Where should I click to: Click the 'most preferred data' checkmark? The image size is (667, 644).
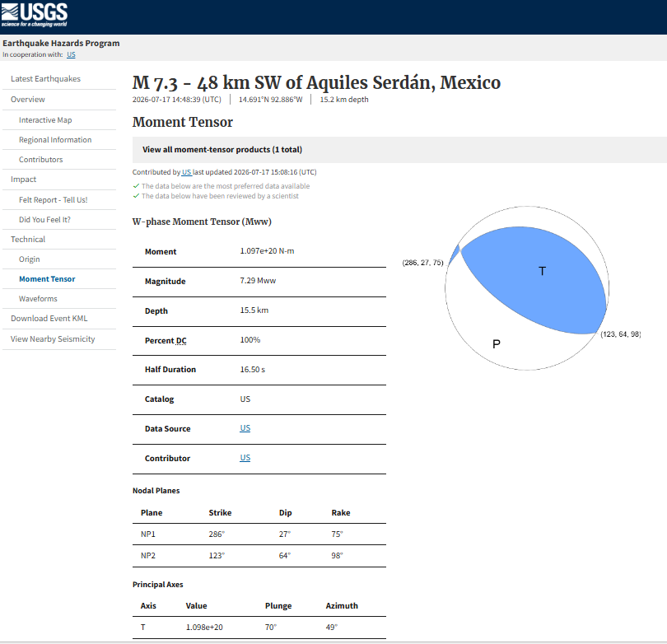(136, 186)
